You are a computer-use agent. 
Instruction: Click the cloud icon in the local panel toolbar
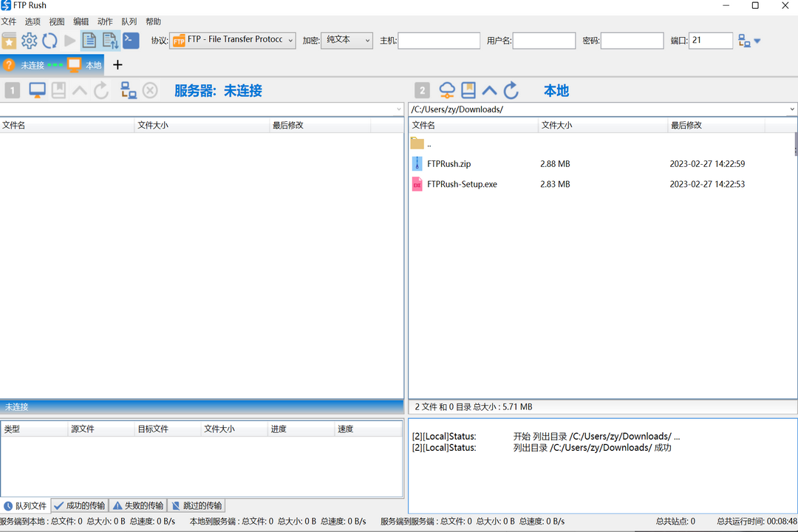447,89
